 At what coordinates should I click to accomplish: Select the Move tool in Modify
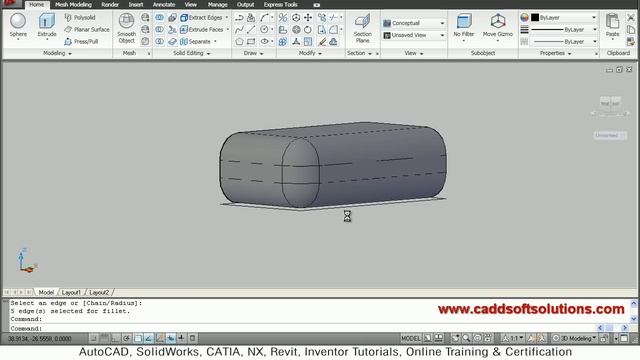(308, 18)
